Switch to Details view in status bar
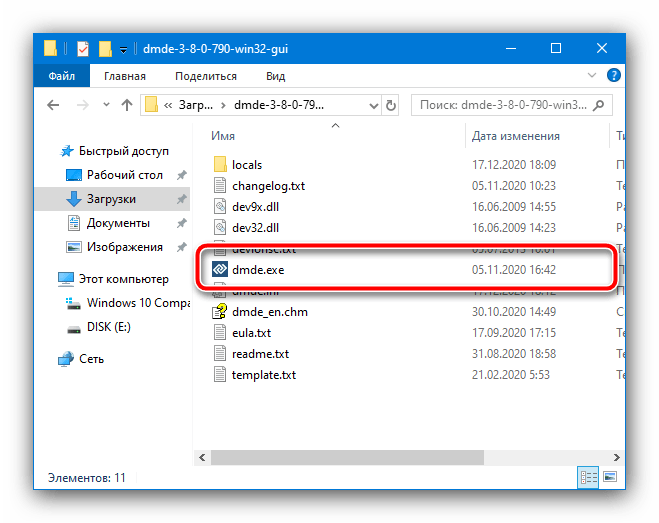The height and width of the screenshot is (523, 659). (x=588, y=477)
